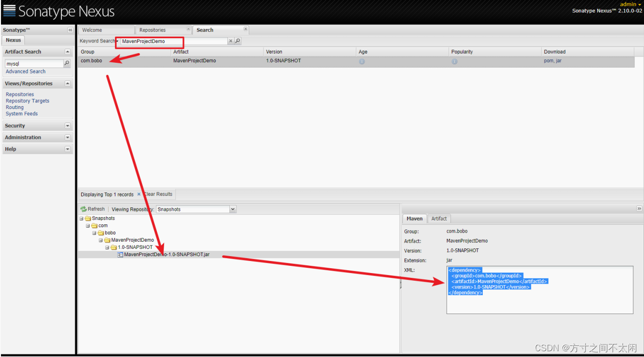644x357 pixels.
Task: Click the Download column header
Action: [x=588, y=52]
